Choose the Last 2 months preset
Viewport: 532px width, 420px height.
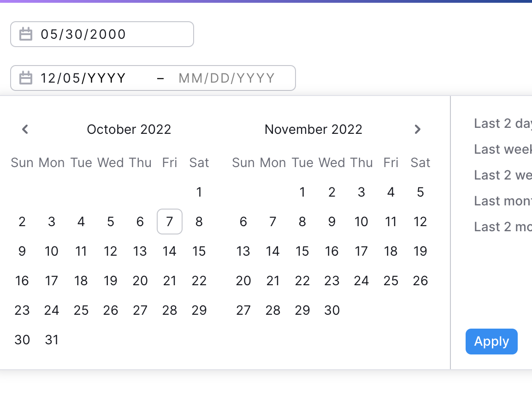[502, 227]
